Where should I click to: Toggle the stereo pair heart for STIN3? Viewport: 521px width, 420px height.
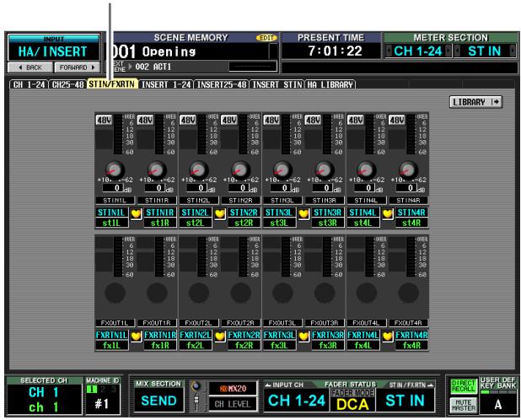303,213
